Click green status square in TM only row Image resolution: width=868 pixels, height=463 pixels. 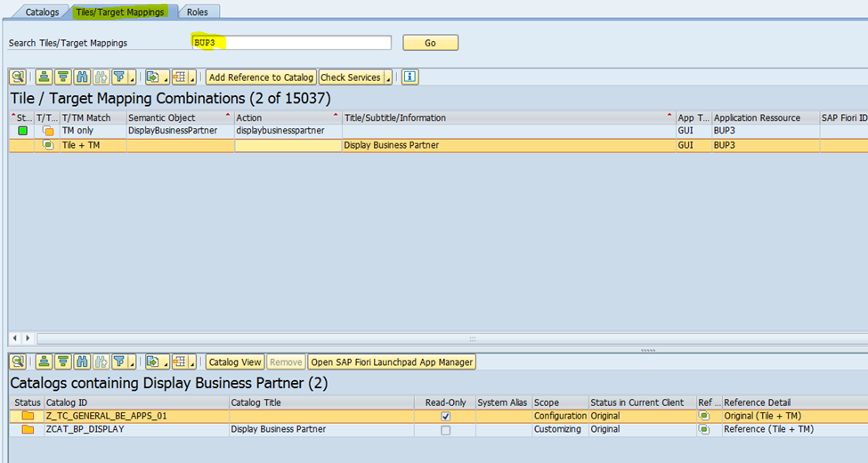(x=22, y=131)
